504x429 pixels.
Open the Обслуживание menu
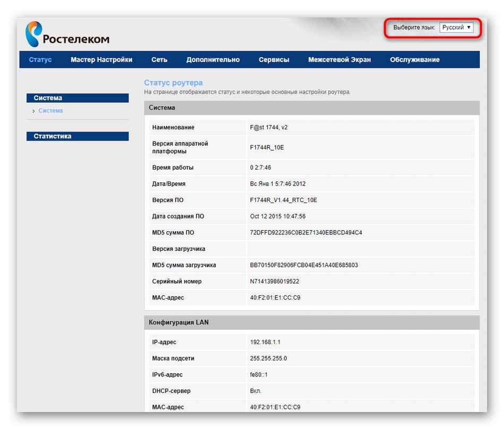[x=415, y=60]
